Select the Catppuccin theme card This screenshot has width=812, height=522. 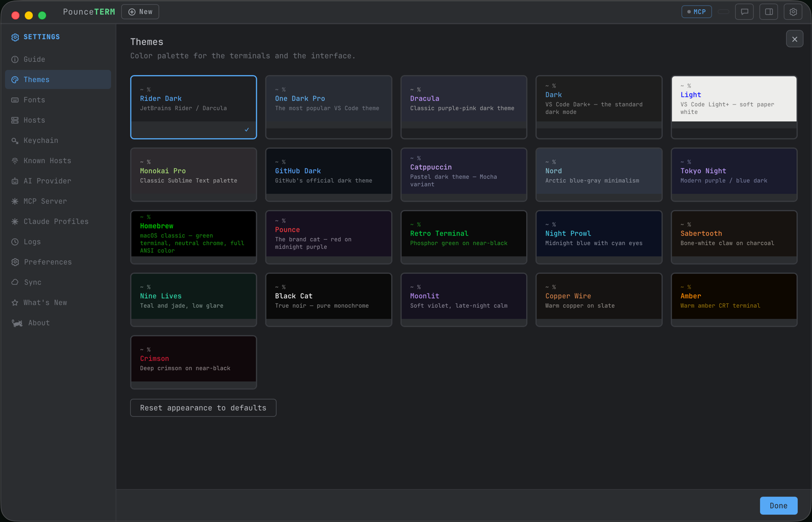pos(464,175)
